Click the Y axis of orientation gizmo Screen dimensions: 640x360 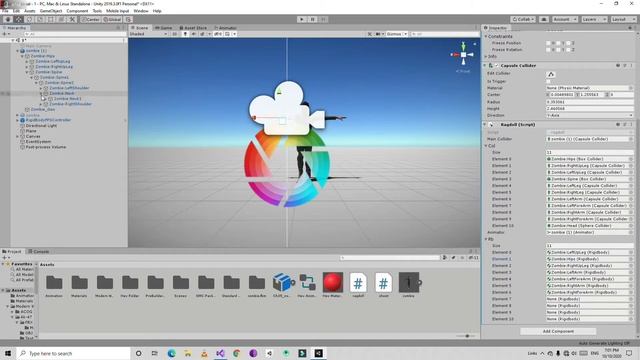463,46
